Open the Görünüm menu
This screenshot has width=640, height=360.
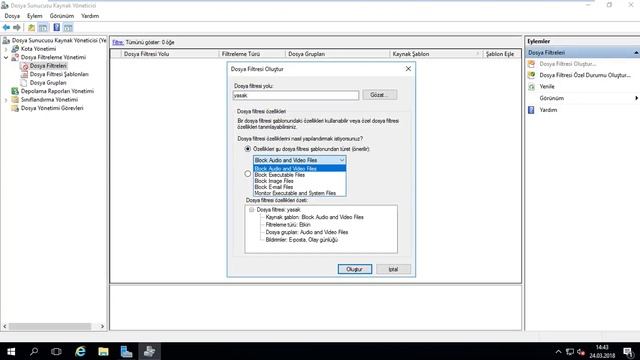62,16
